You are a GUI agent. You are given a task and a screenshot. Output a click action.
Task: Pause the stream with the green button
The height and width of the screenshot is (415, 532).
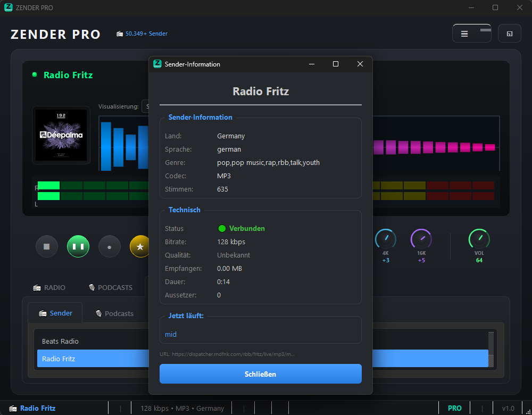pos(78,247)
